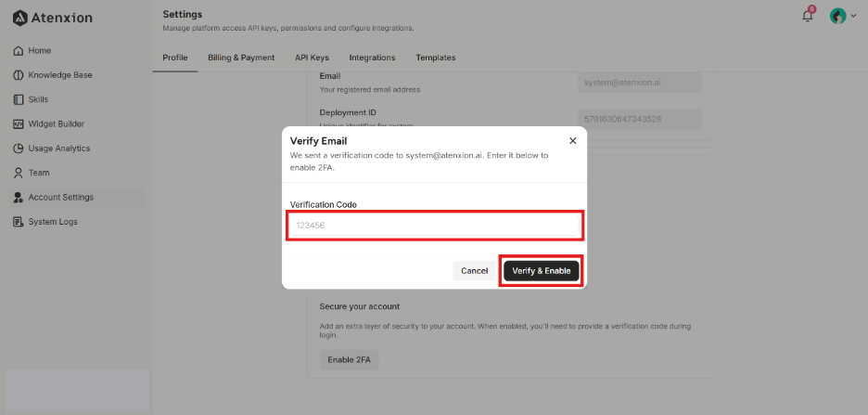The width and height of the screenshot is (868, 415).
Task: Click the System Logs label
Action: pyautogui.click(x=53, y=222)
